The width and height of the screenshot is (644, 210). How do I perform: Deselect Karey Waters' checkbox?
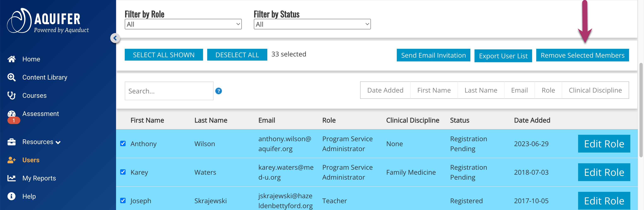(x=123, y=172)
